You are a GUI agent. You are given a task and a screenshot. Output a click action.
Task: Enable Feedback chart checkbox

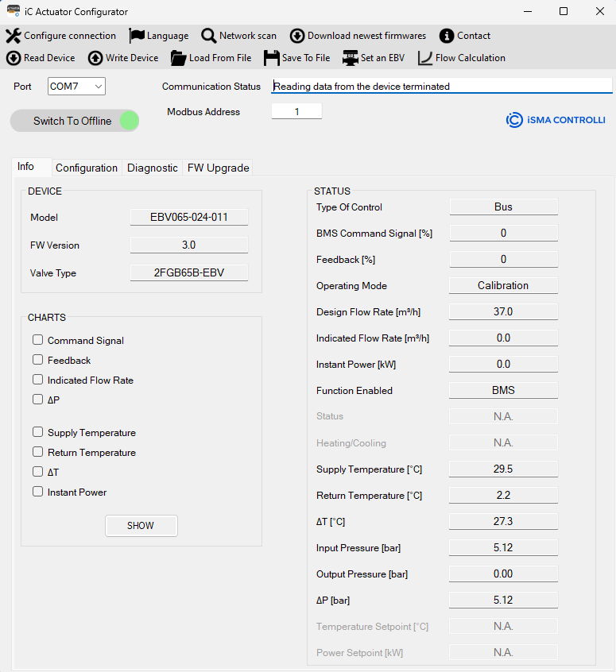point(37,360)
